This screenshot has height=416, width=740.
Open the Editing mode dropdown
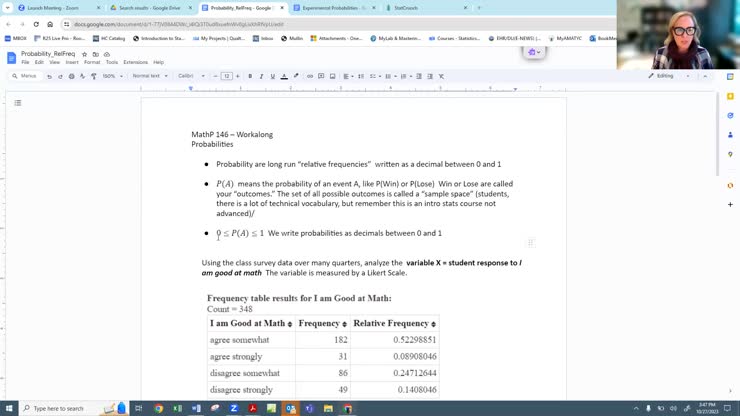tap(668, 76)
